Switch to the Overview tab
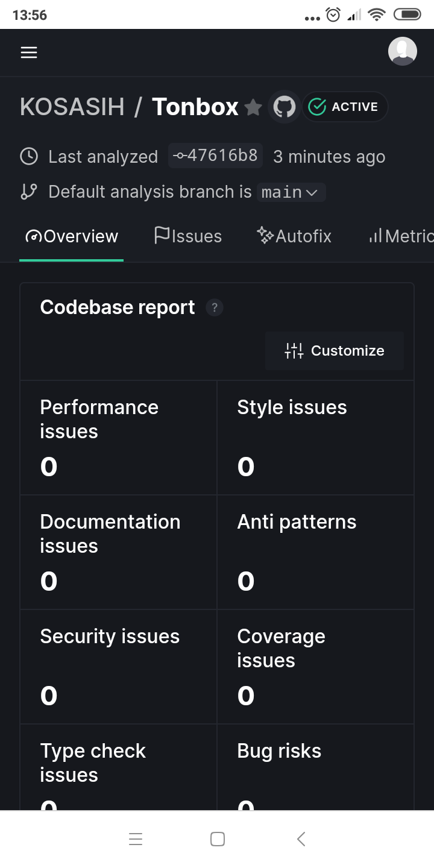 pyautogui.click(x=72, y=236)
